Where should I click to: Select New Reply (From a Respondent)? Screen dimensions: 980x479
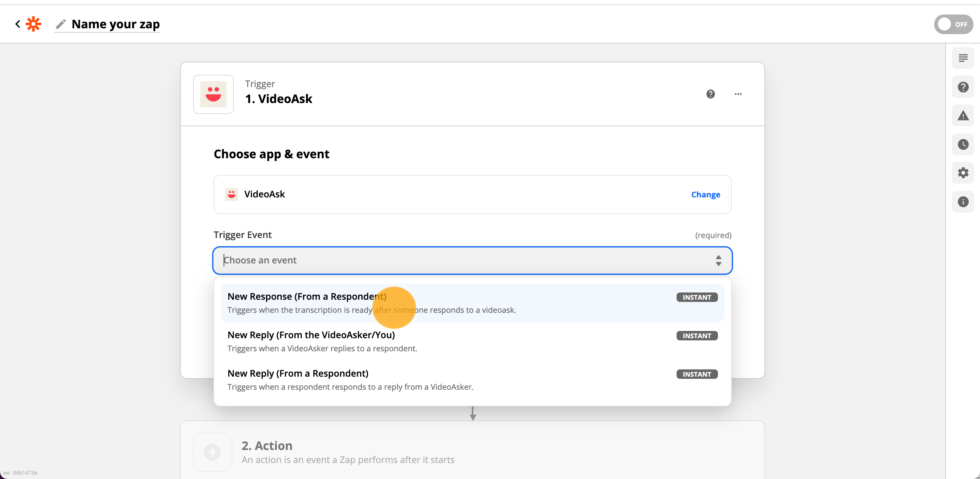[x=473, y=380]
